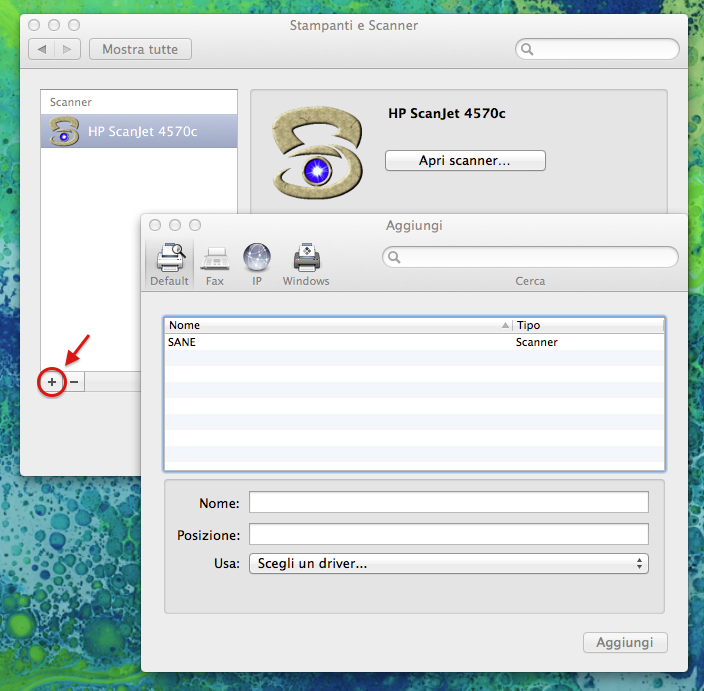Viewport: 704px width, 691px height.
Task: Click the plus button to add a scanner
Action: pos(52,382)
